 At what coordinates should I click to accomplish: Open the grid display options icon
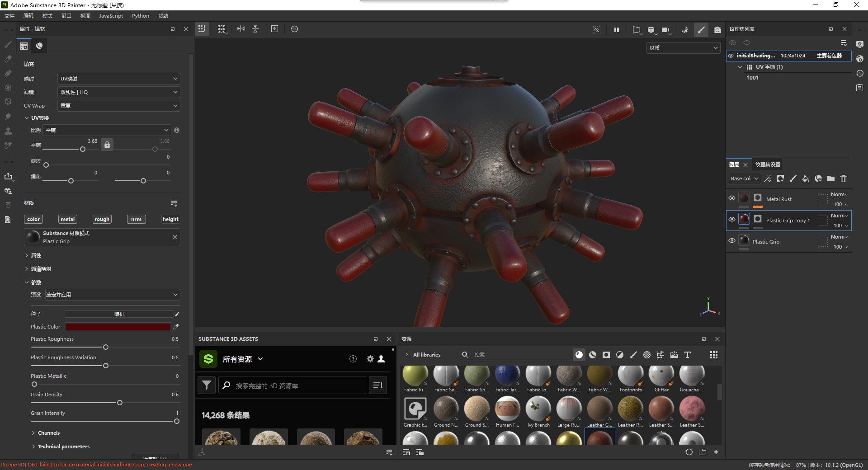coord(222,29)
